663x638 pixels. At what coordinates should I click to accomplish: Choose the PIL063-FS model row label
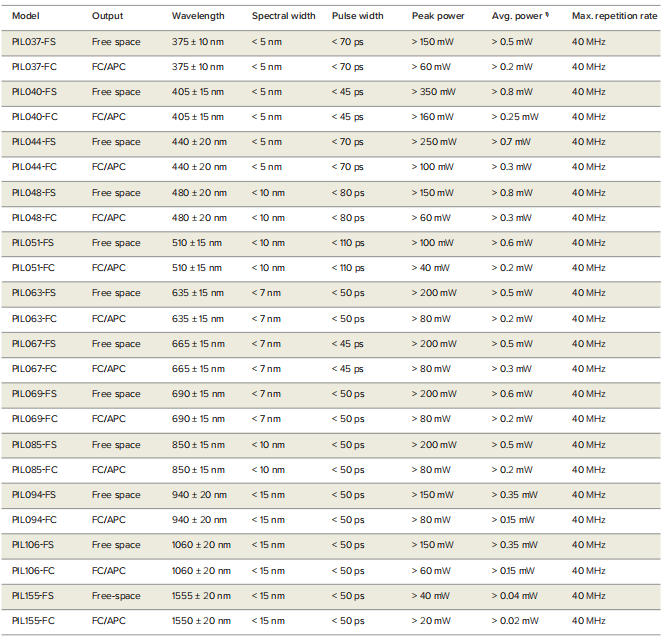coord(34,293)
